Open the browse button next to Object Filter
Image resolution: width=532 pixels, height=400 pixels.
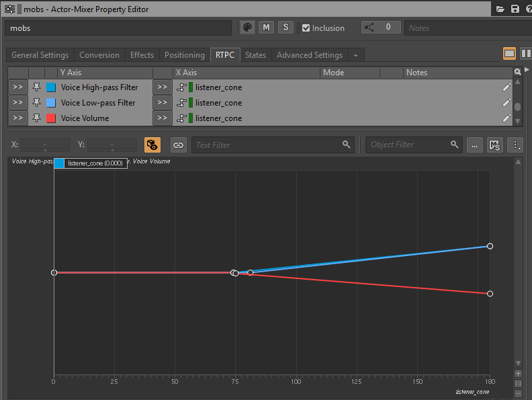tap(475, 145)
